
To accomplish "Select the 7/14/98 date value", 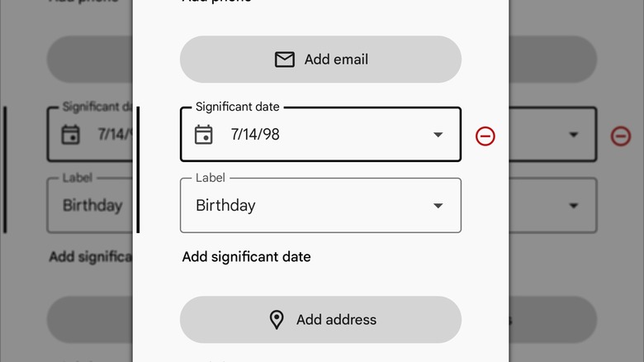I will pyautogui.click(x=255, y=135).
